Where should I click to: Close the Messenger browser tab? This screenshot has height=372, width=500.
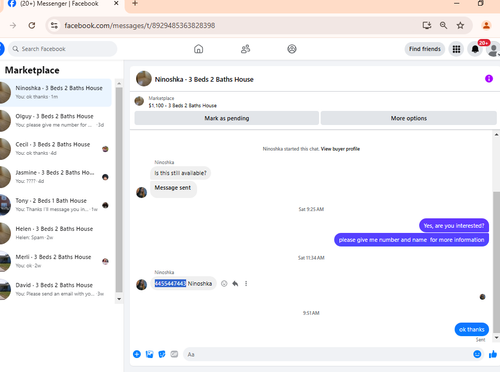point(116,3)
